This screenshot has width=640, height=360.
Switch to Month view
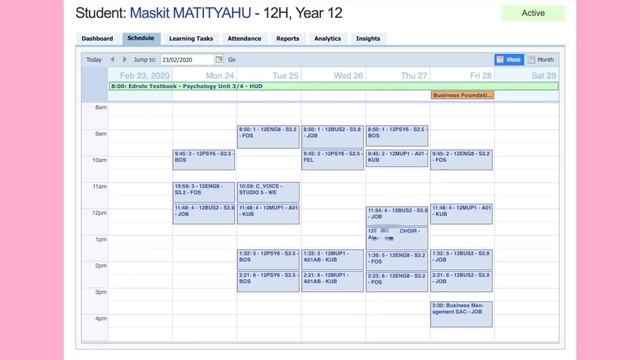(541, 60)
